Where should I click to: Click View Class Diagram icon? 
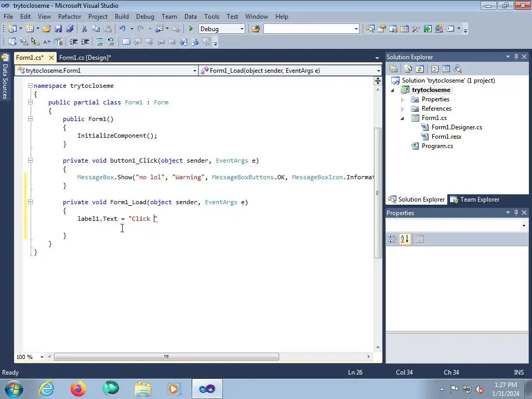point(458,69)
